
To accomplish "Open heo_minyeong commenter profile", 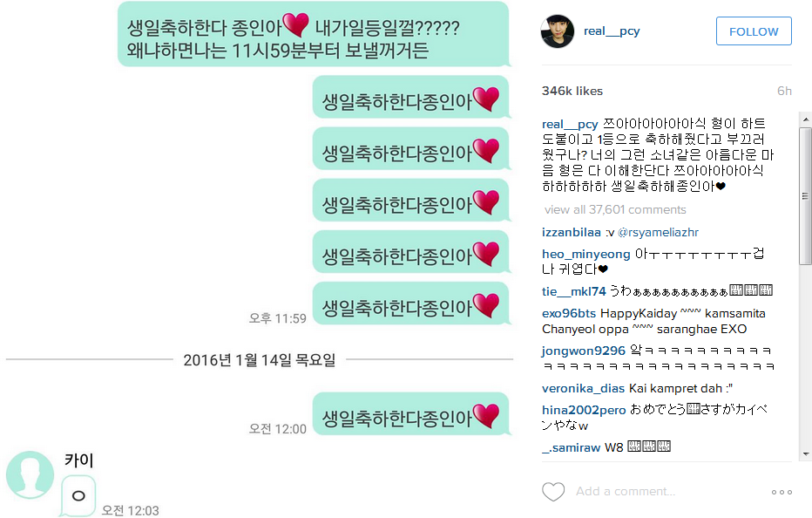I will tap(585, 254).
